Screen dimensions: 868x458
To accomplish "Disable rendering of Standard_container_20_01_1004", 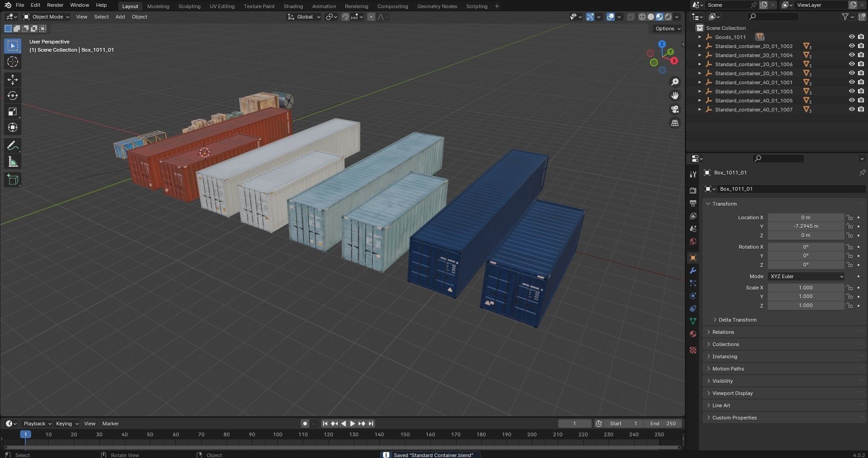I will pyautogui.click(x=861, y=55).
